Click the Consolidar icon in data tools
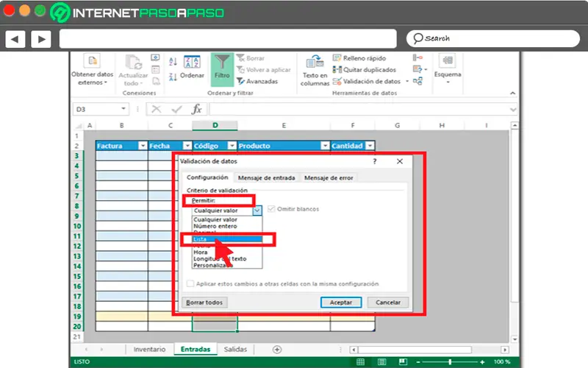Viewport: 588px width, 368px height. pyautogui.click(x=417, y=57)
